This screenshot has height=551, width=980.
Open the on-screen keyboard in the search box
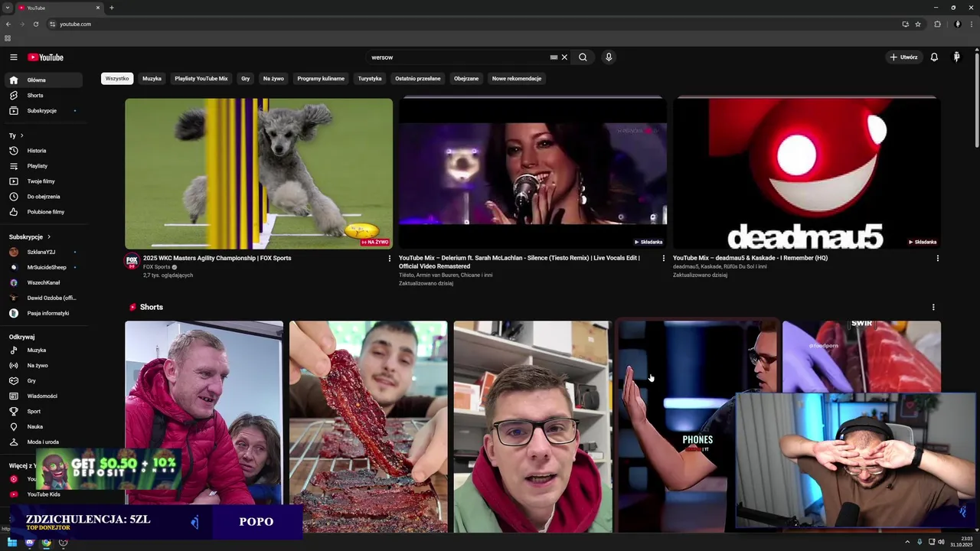coord(554,57)
